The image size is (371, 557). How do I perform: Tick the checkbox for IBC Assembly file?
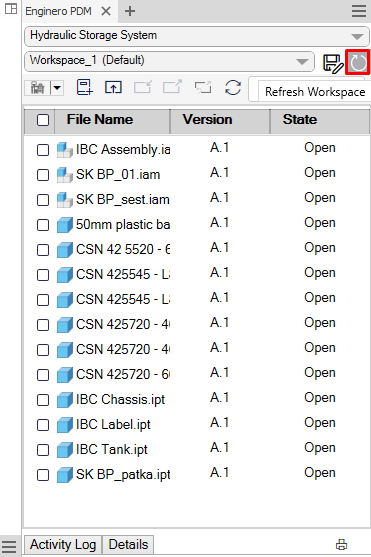coord(43,150)
